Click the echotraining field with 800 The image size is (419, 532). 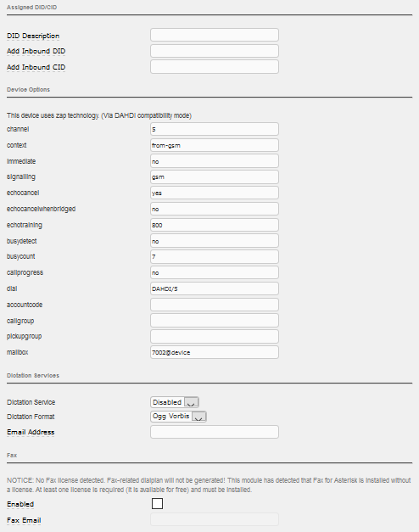pos(215,225)
